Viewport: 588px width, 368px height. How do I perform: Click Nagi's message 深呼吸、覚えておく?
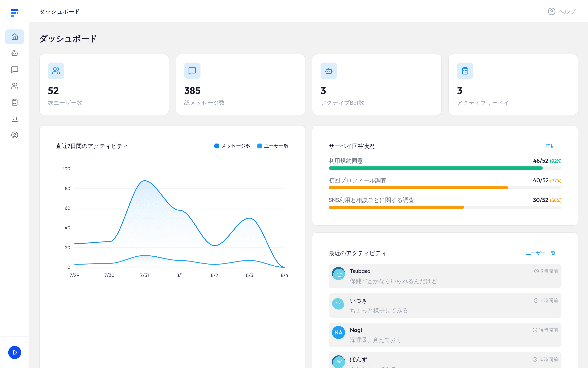[x=376, y=340]
